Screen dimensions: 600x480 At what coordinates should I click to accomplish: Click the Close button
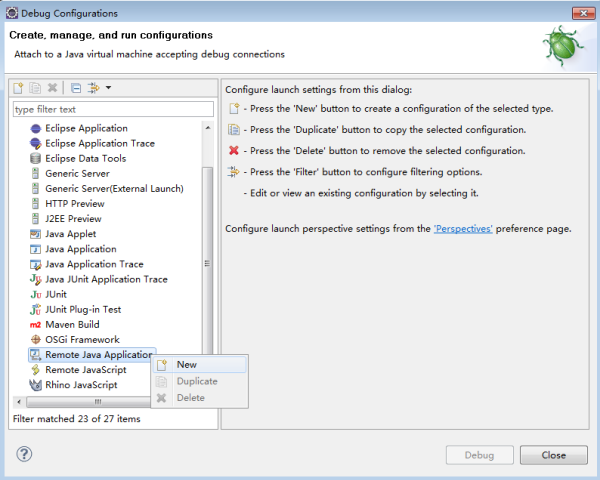[554, 455]
